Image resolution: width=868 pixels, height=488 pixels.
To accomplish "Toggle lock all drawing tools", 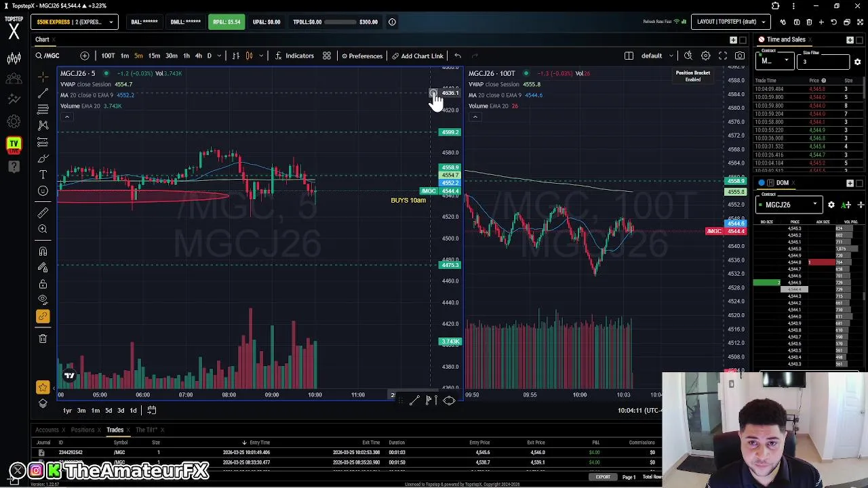I will click(x=43, y=284).
